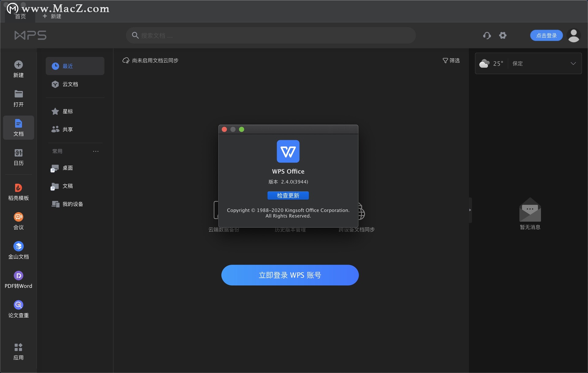Click the 版本 2.4.0(3944) version text

pos(288,182)
